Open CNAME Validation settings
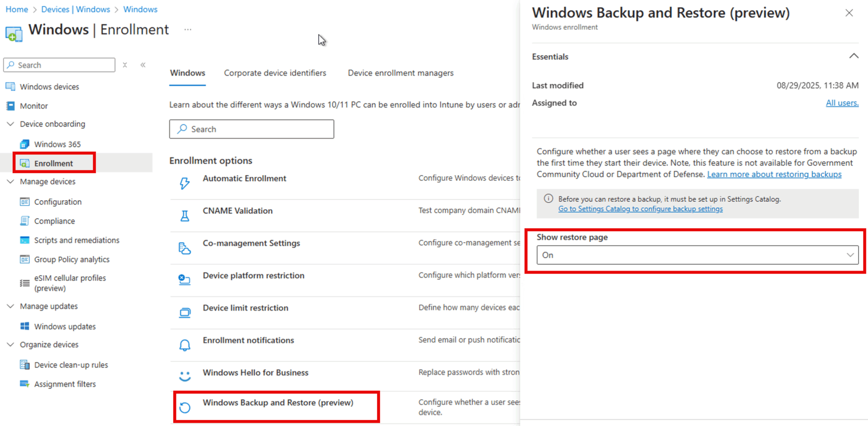 coord(237,210)
